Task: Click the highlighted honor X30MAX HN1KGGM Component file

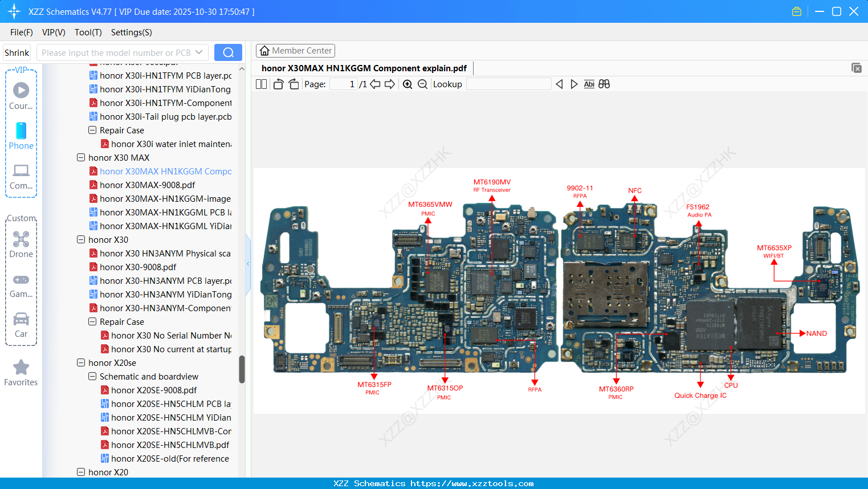Action: point(165,171)
